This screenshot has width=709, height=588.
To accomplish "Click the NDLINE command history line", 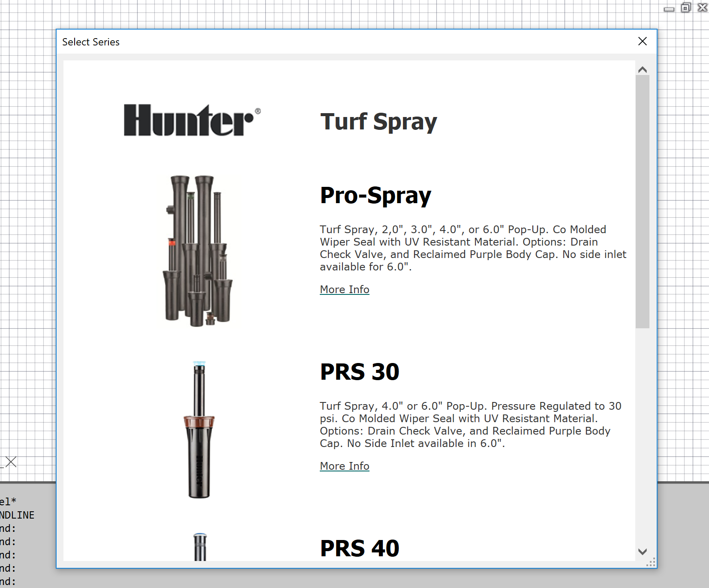I will coord(17,515).
